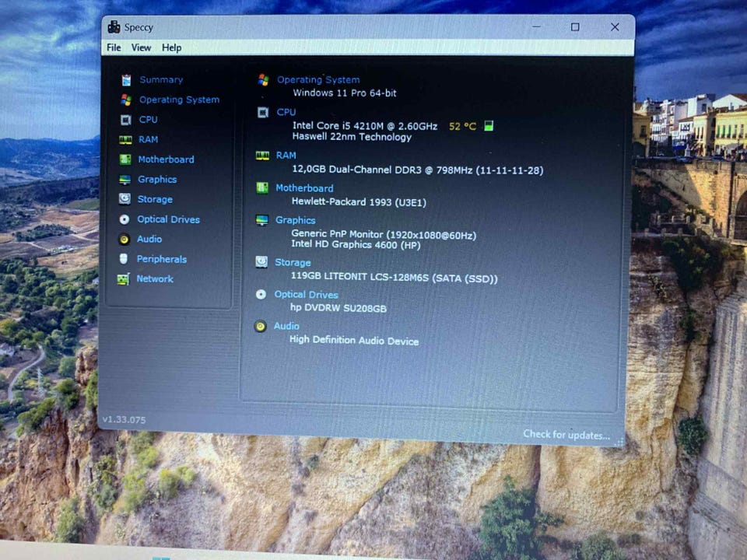Click the text Intel HD Graphics 4600 (HP)
This screenshot has width=747, height=560.
tap(356, 245)
